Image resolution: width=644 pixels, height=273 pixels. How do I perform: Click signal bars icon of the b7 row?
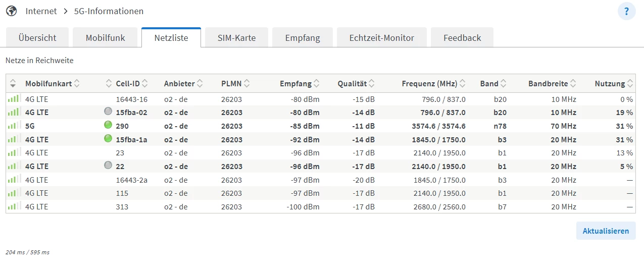pos(14,206)
